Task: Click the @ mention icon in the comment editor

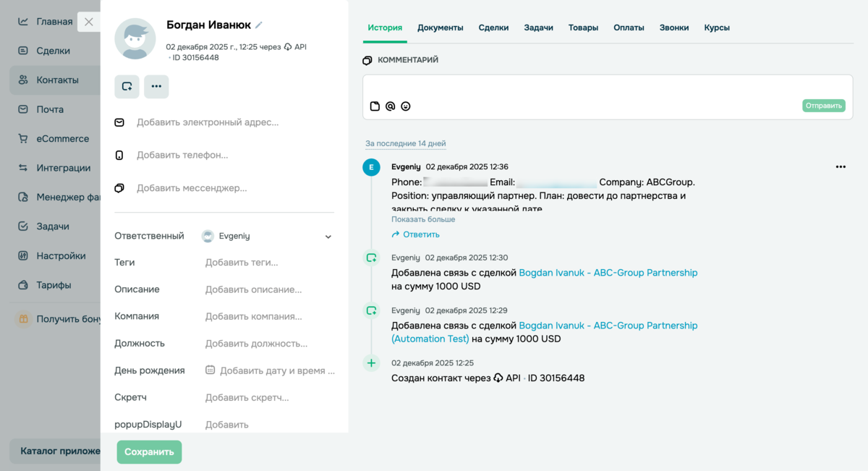Action: point(390,106)
